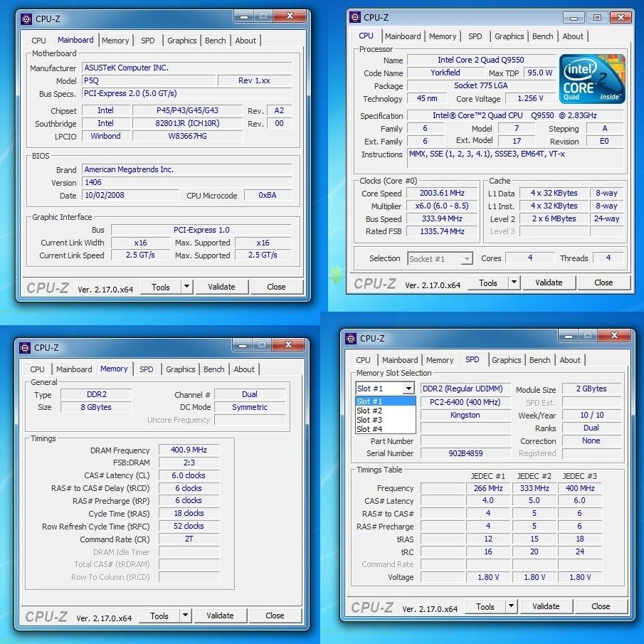
Task: Click the serial number '902B4859' field
Action: (x=465, y=453)
